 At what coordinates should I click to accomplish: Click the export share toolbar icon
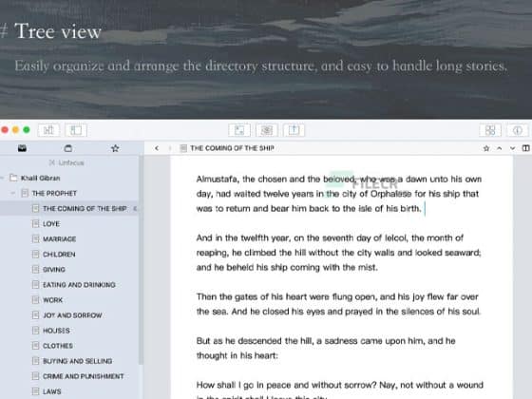click(294, 130)
